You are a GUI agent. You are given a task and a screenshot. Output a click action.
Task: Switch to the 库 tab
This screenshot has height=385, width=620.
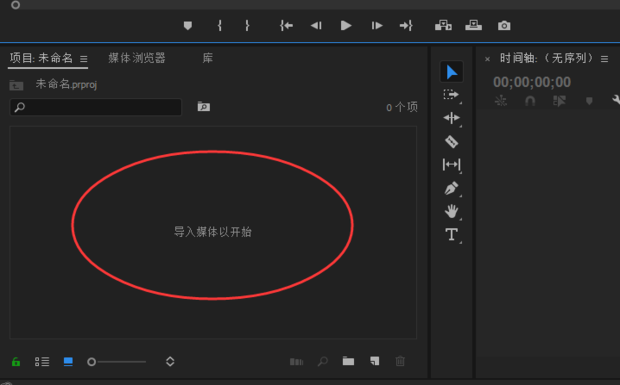pyautogui.click(x=208, y=58)
